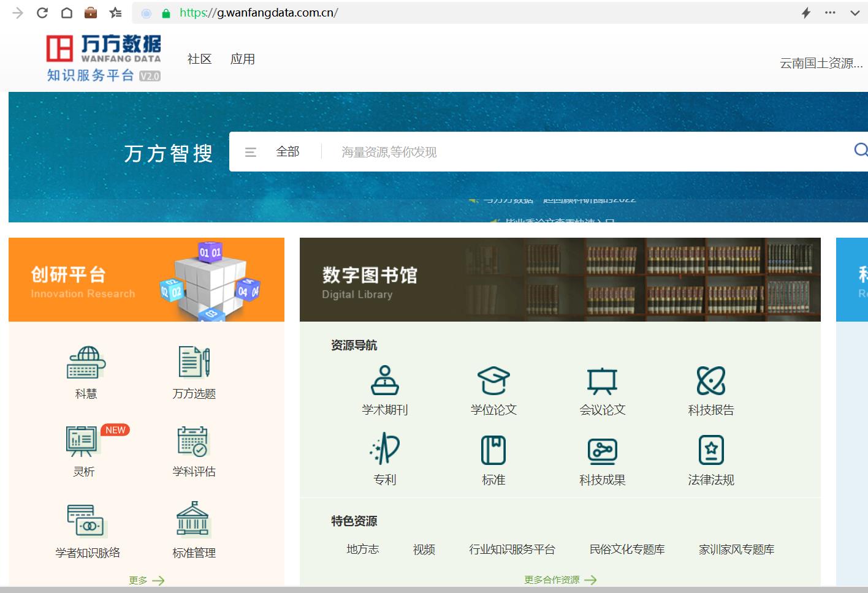Expand the 全部 search scope dropdown

pos(287,151)
